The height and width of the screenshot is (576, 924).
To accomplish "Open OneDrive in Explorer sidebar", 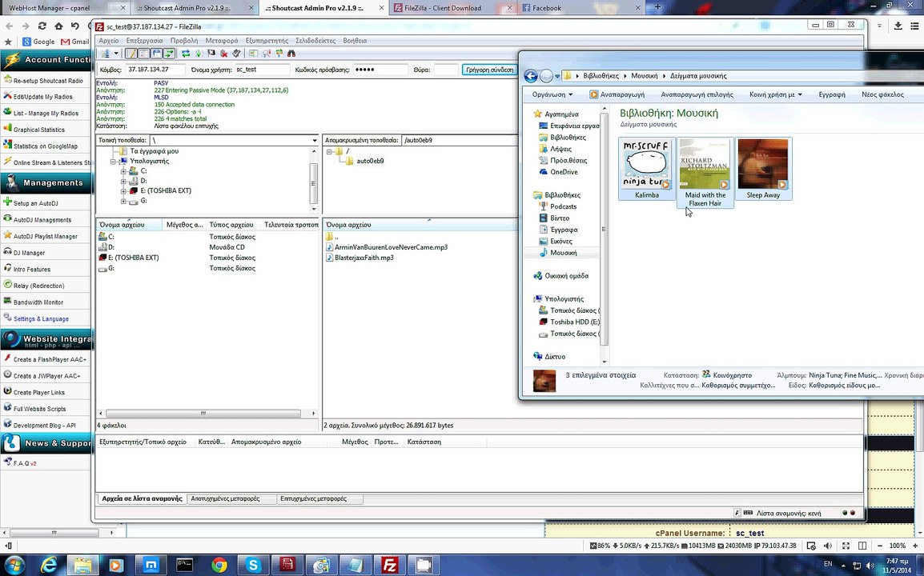I will pos(564,172).
